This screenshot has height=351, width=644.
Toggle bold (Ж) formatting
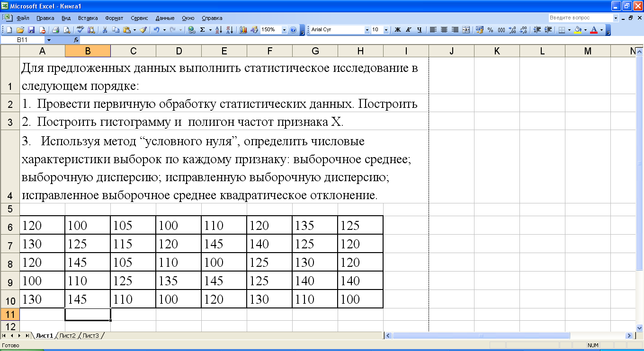(398, 30)
